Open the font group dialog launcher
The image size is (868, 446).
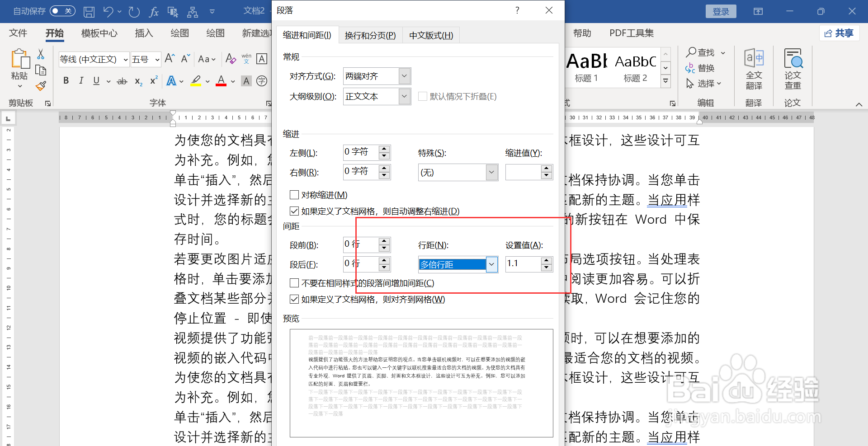[269, 103]
